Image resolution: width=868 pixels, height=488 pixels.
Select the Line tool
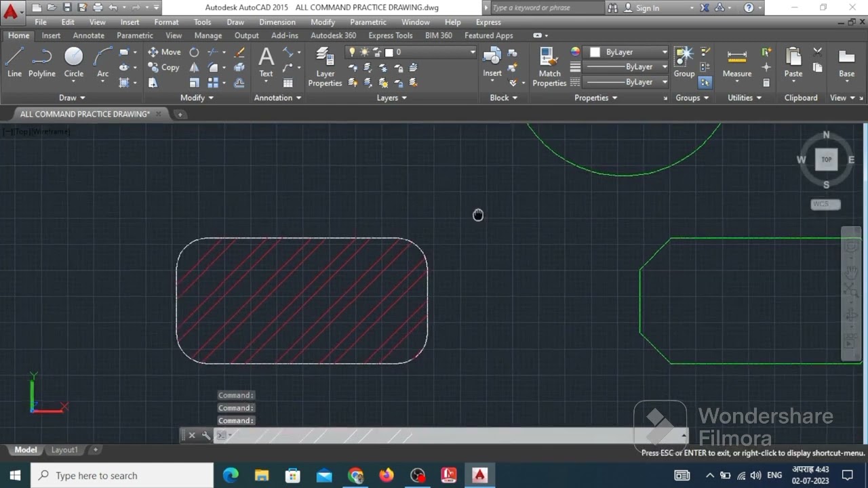click(x=14, y=62)
